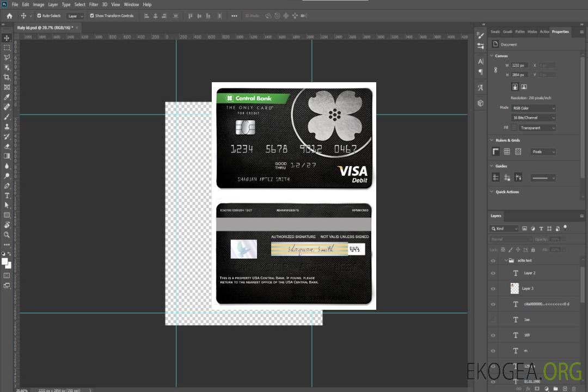This screenshot has height=392, width=588.
Task: Open the 3D panel cube icon
Action: click(x=480, y=103)
